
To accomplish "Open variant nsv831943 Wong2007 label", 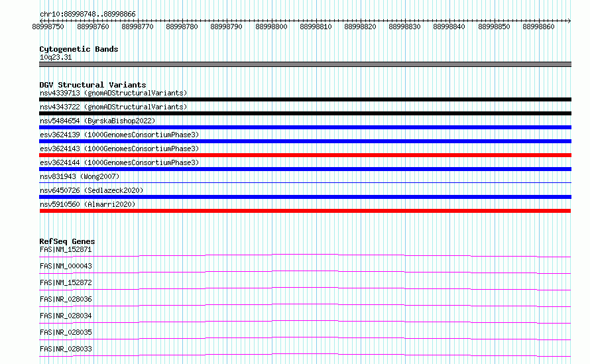I will tap(80, 176).
